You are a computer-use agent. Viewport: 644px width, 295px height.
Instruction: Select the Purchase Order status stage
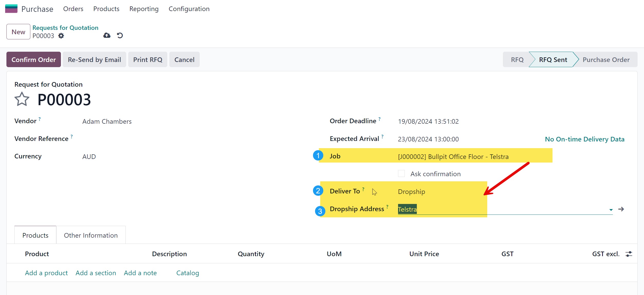click(606, 60)
